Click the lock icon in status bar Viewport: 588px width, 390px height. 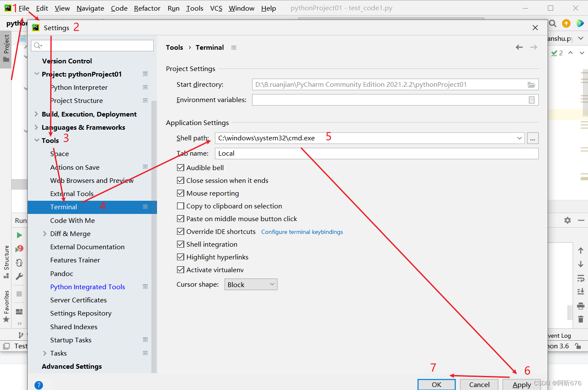[x=578, y=346]
